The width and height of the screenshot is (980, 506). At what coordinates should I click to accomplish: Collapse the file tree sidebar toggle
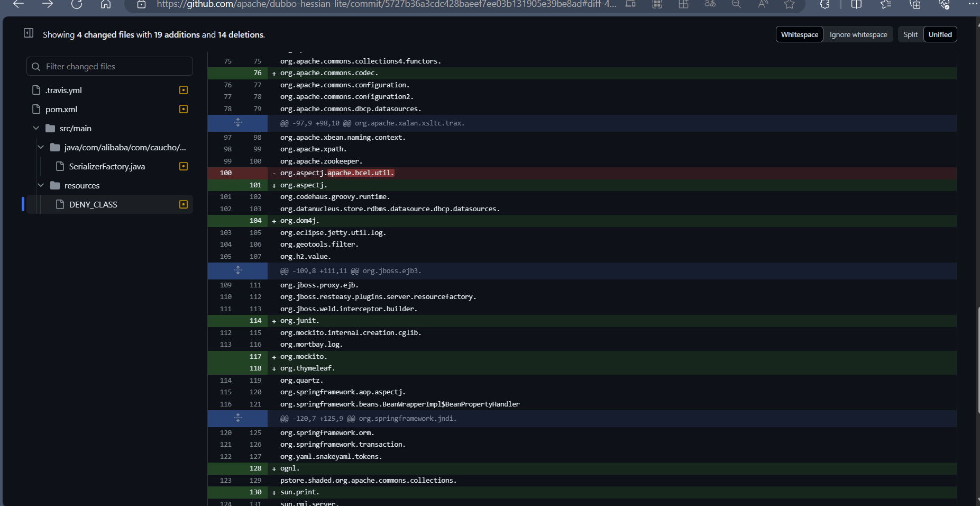click(x=29, y=33)
